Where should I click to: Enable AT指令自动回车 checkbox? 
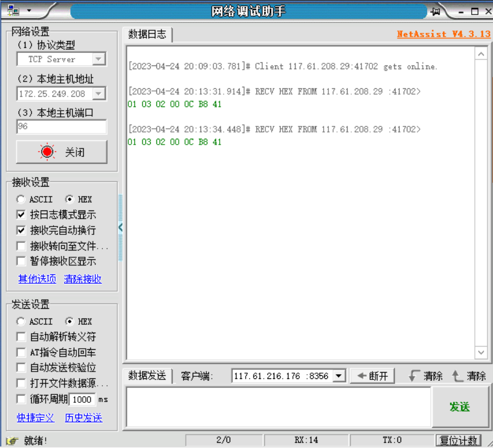point(21,352)
